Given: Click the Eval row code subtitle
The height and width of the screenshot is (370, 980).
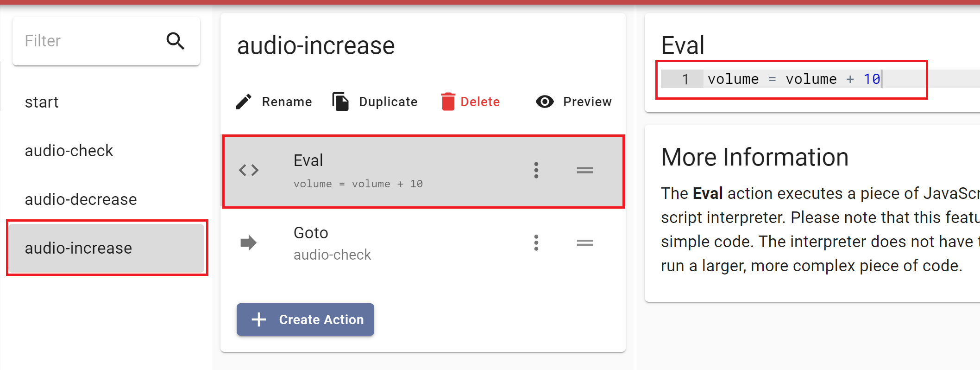Looking at the screenshot, I should [x=358, y=184].
